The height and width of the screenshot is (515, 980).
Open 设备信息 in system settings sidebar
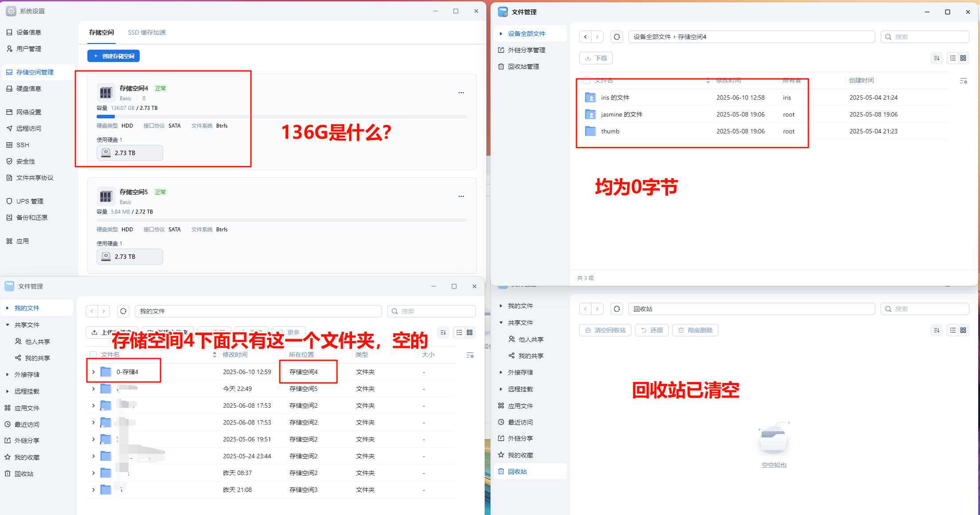pos(29,32)
